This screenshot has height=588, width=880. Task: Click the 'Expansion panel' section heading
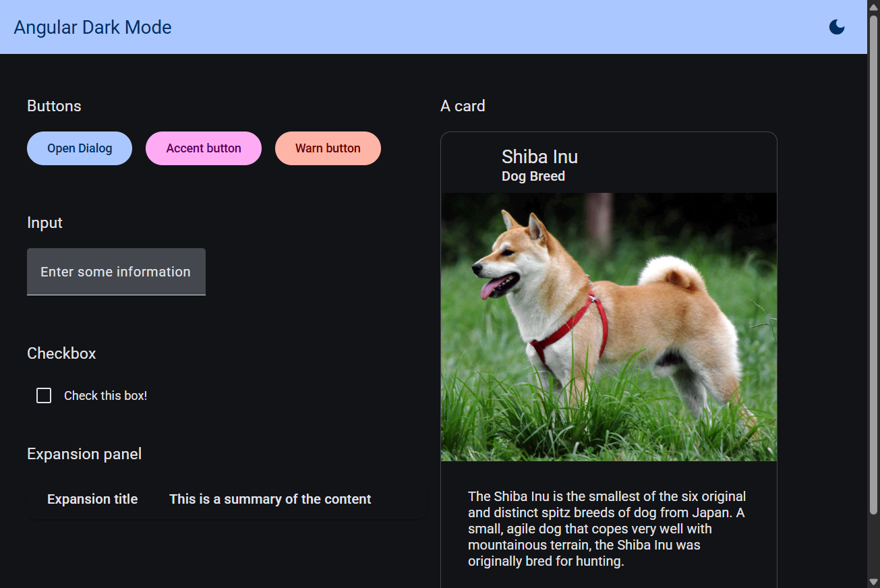(84, 454)
